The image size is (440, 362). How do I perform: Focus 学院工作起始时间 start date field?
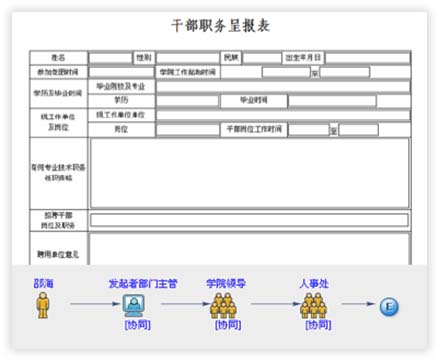pos(286,72)
